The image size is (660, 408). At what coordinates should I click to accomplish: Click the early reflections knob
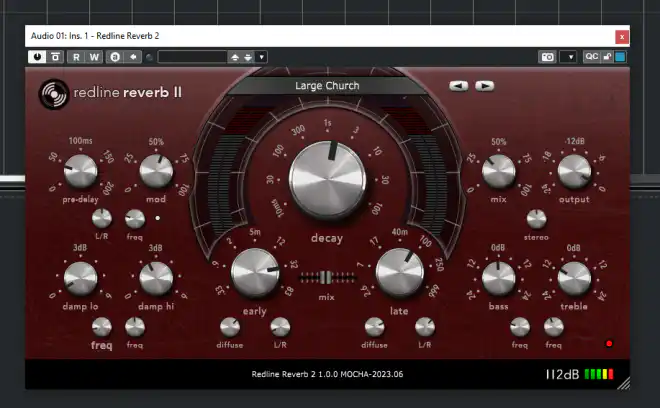click(x=255, y=272)
